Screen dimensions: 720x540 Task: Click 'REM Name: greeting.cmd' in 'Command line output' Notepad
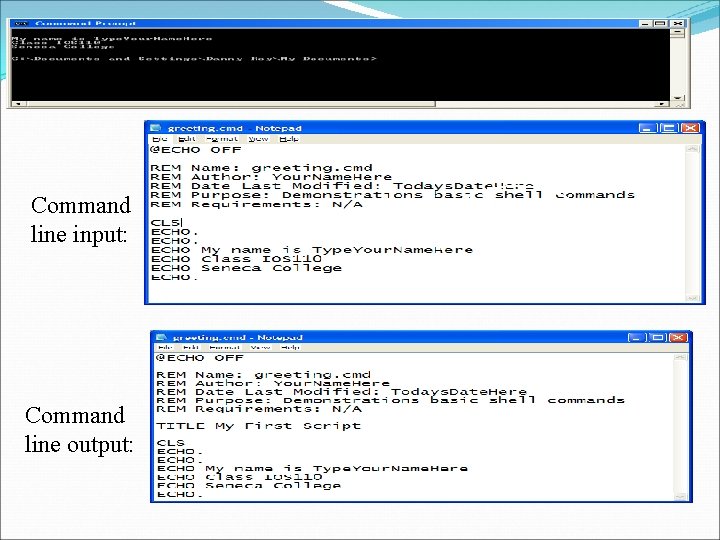pyautogui.click(x=264, y=375)
